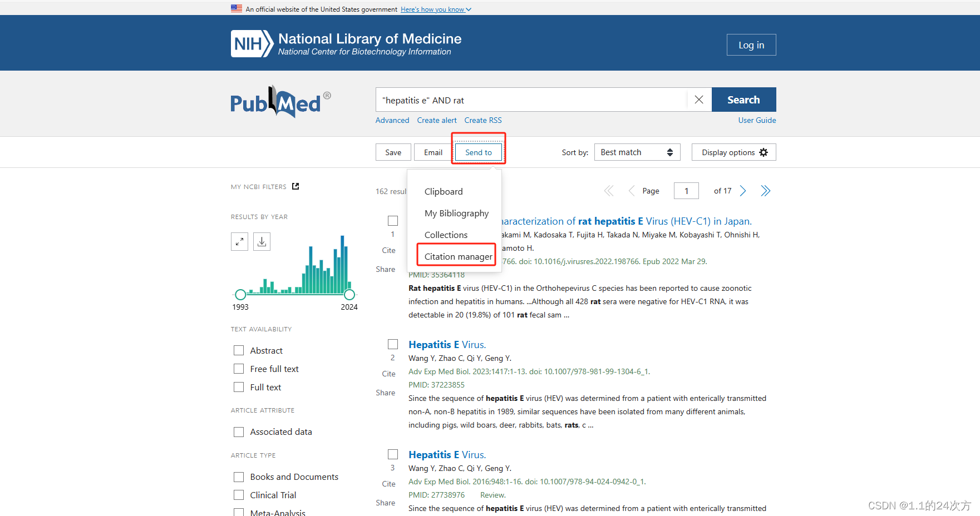Open the User Guide link
This screenshot has height=516, width=980.
pyautogui.click(x=757, y=120)
